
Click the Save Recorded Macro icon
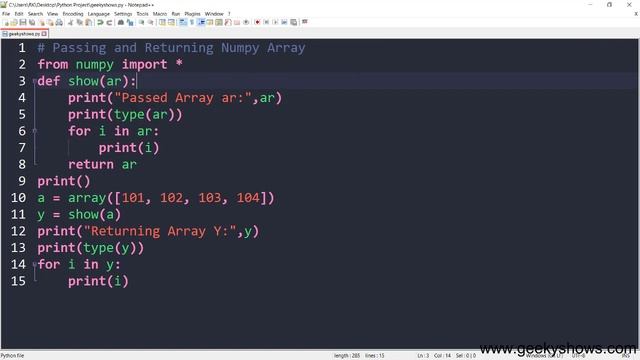coord(293,22)
